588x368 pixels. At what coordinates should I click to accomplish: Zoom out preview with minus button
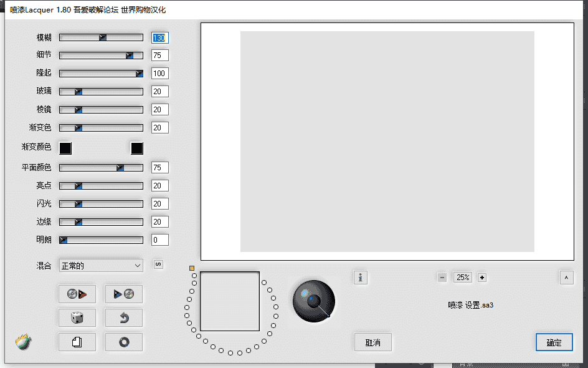pyautogui.click(x=442, y=278)
